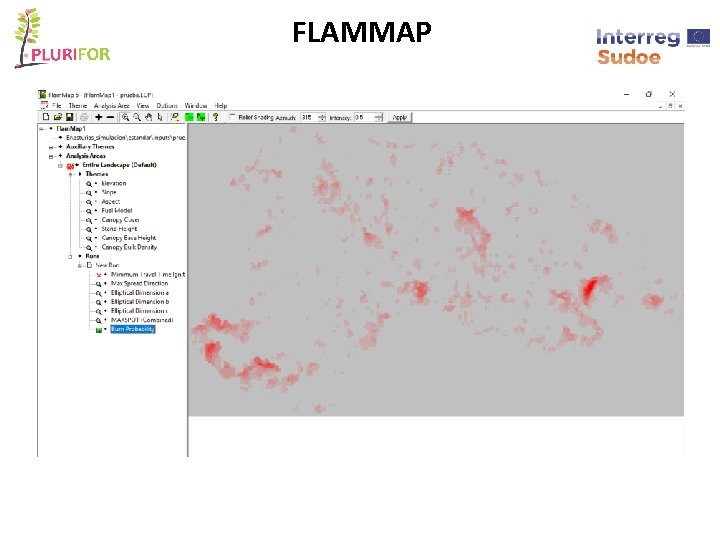Screen dimensions: 720x540
Task: Click the Save disk icon
Action: click(69, 117)
